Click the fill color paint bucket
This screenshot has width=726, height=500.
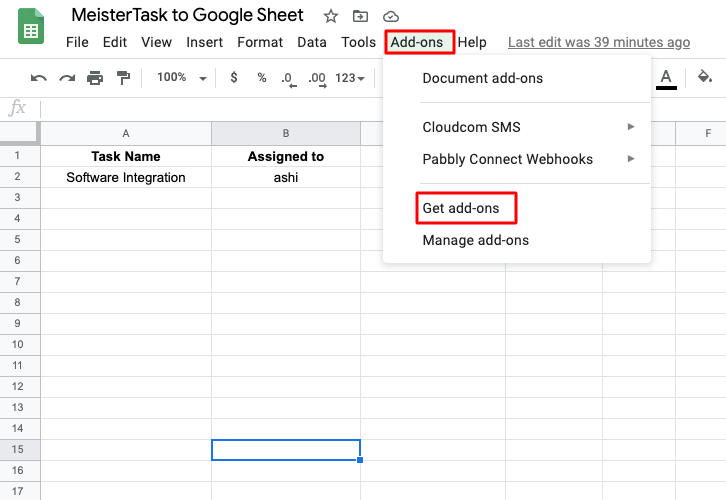click(x=704, y=77)
